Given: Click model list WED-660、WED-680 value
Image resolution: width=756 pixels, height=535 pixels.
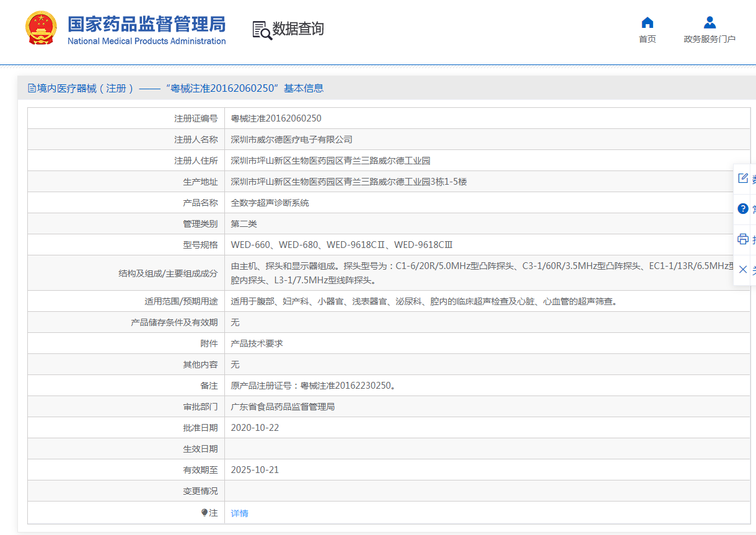Looking at the screenshot, I should [342, 245].
